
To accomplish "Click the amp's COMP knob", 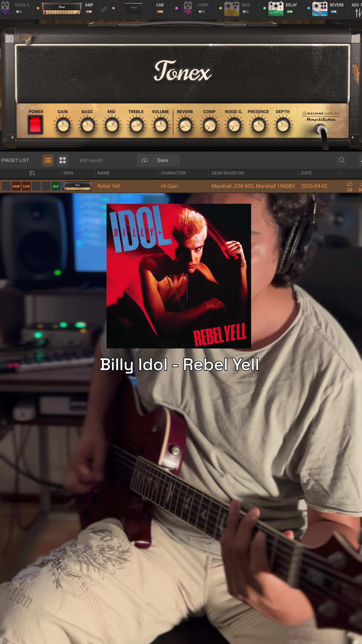I will tap(210, 125).
